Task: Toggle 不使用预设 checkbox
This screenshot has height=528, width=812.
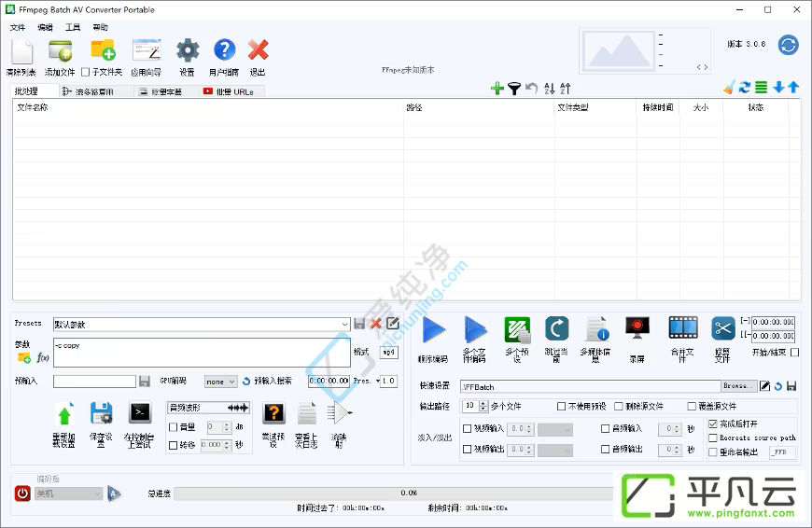Action: 561,407
